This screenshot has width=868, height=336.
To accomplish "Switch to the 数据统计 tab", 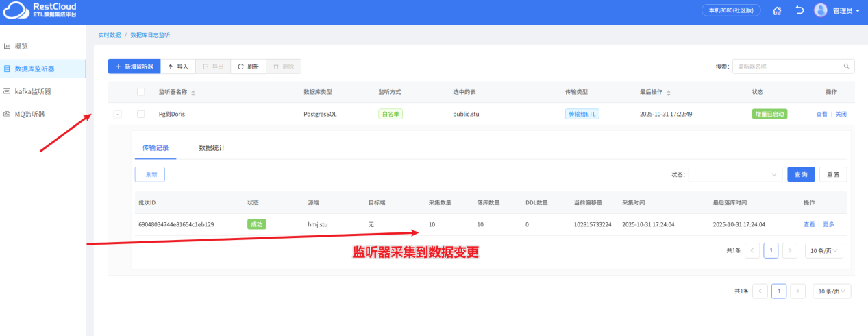I will coord(212,147).
